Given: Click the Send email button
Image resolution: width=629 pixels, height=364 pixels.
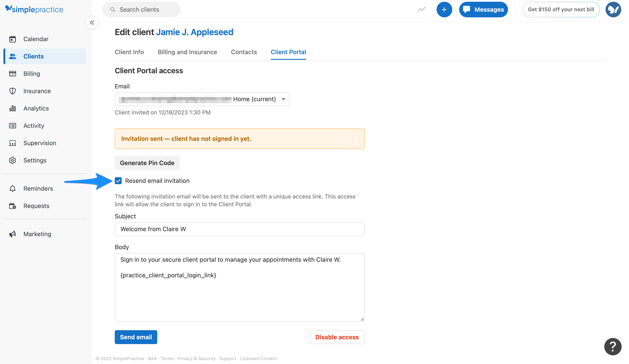Looking at the screenshot, I should 136,337.
